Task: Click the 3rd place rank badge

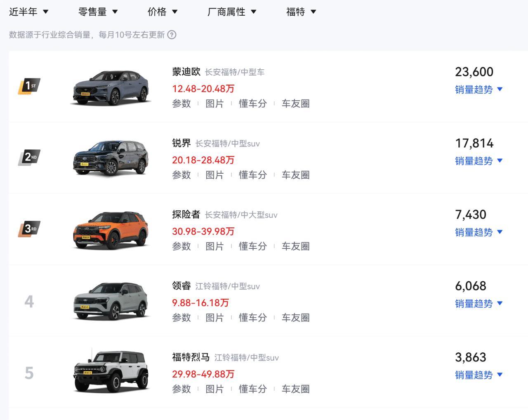Action: pyautogui.click(x=29, y=229)
